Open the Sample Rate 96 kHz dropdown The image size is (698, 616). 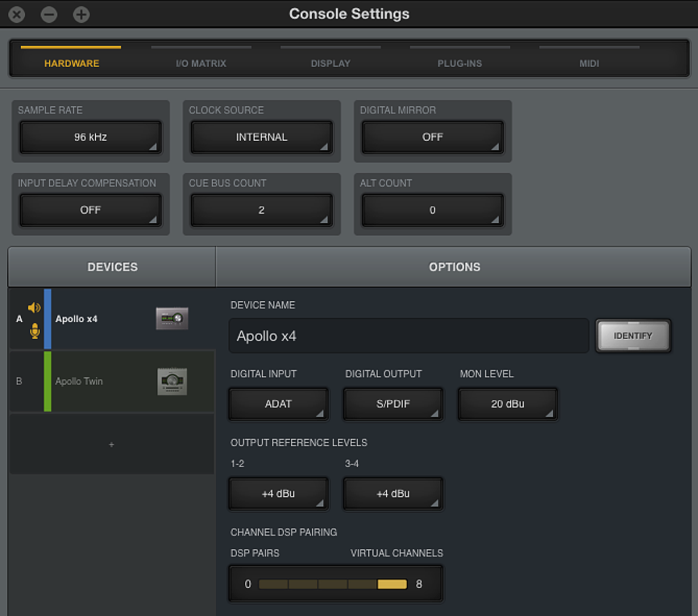[x=90, y=137]
